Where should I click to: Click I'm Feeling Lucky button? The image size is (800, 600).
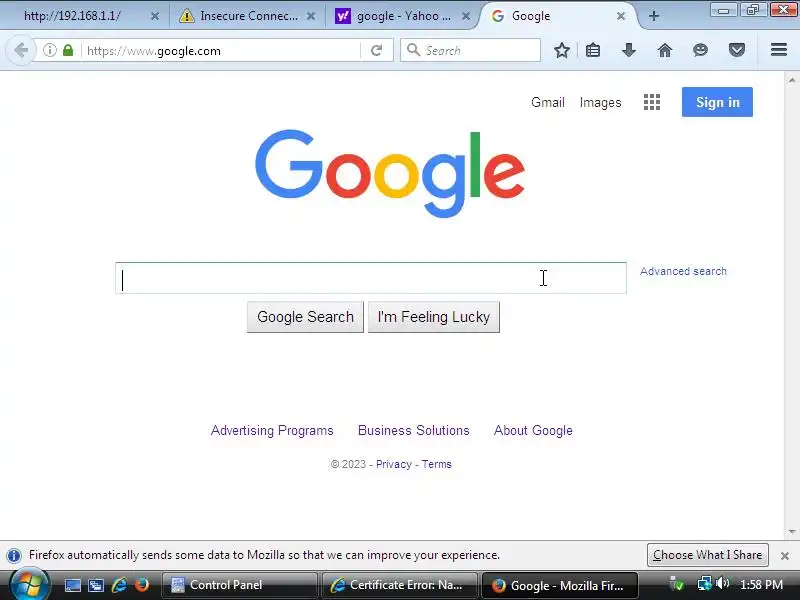pyautogui.click(x=434, y=317)
